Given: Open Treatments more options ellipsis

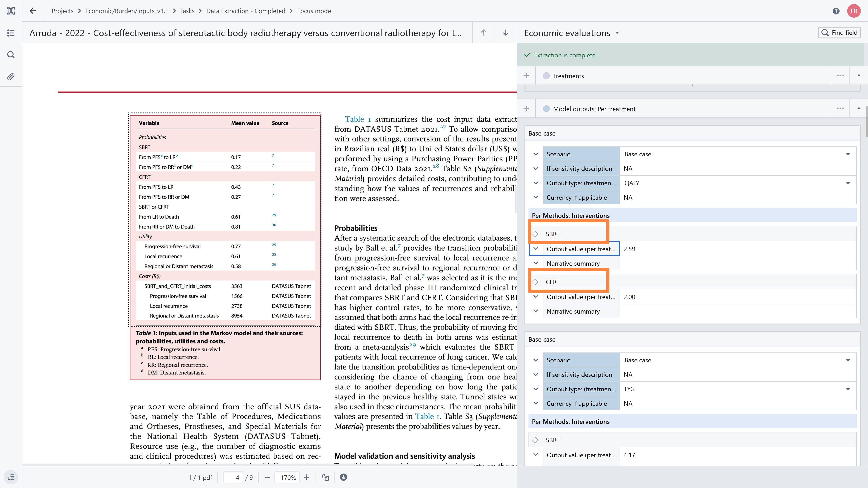Looking at the screenshot, I should pos(840,76).
